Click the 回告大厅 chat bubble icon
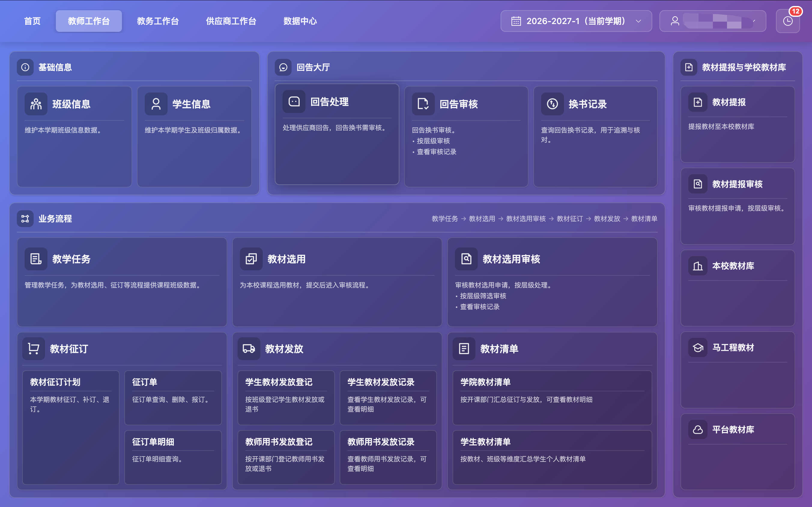This screenshot has width=812, height=507. click(x=283, y=67)
